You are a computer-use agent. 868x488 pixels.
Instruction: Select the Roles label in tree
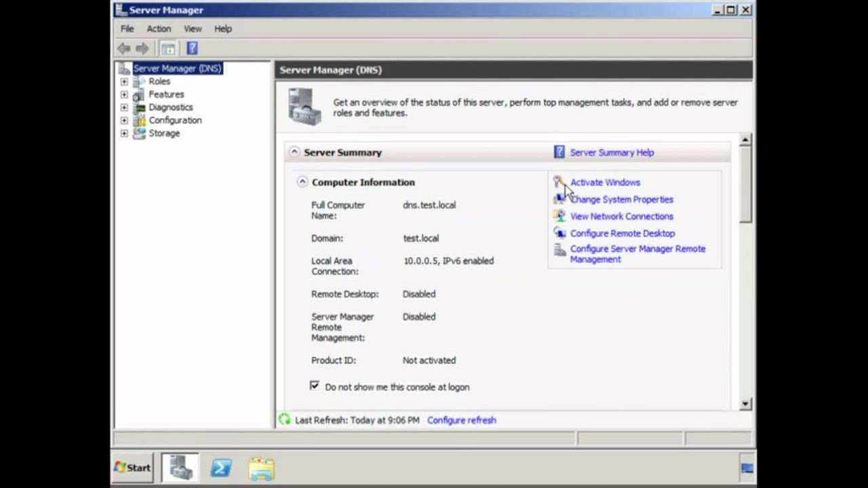(x=159, y=81)
